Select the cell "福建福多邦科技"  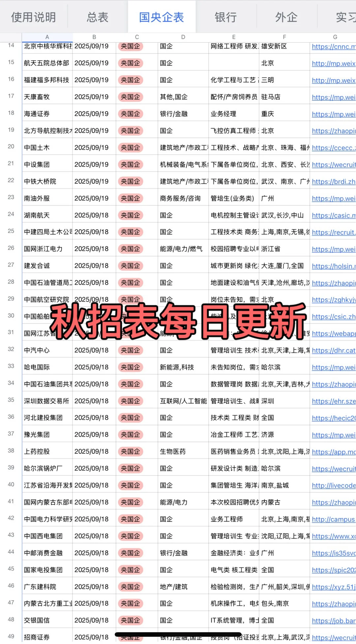47,80
